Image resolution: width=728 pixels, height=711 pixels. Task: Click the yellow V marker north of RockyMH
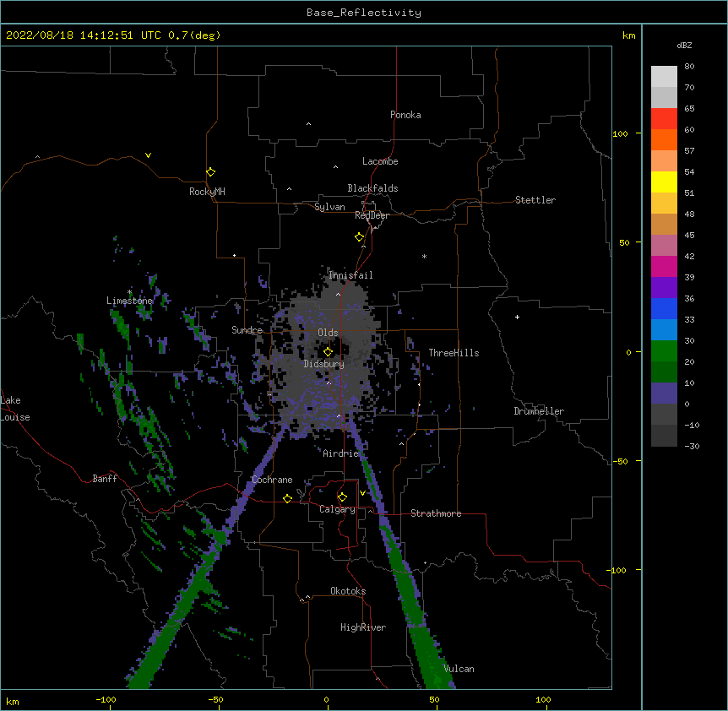148,155
